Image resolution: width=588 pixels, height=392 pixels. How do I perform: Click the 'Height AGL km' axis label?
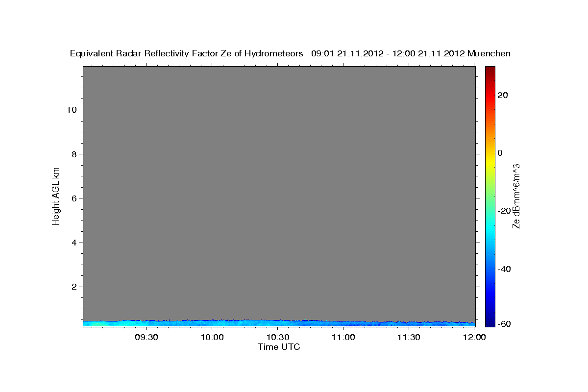(56, 196)
